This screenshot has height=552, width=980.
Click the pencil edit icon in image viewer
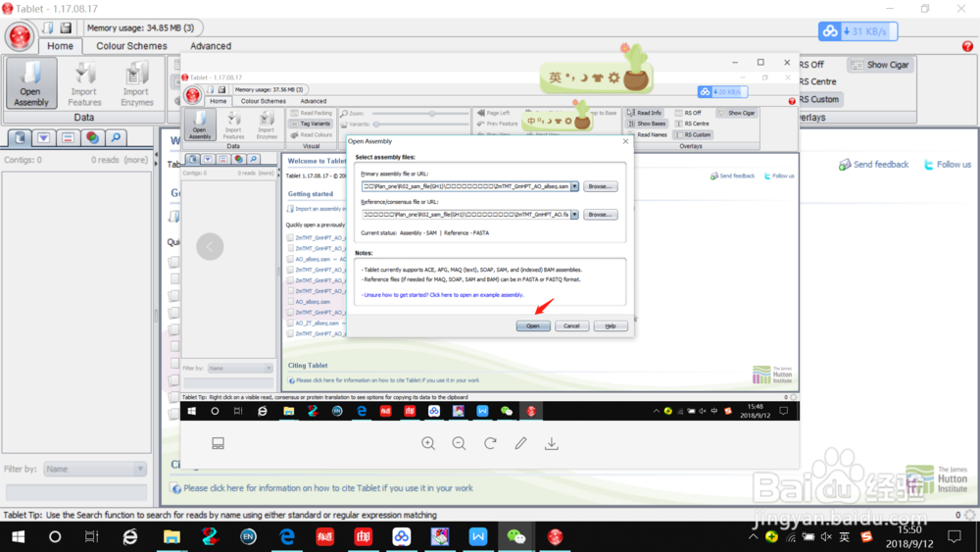(520, 443)
